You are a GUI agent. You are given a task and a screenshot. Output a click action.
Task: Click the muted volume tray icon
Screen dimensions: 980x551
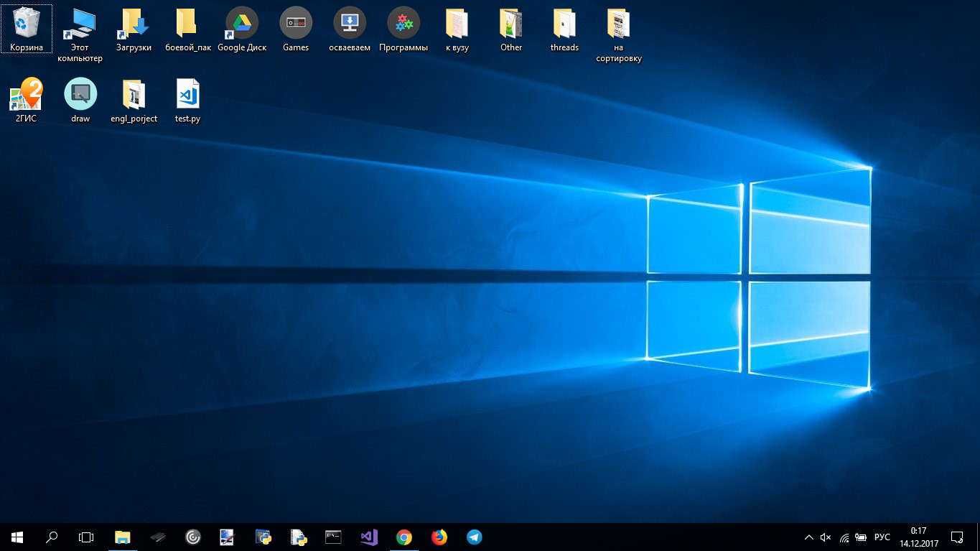tap(826, 537)
